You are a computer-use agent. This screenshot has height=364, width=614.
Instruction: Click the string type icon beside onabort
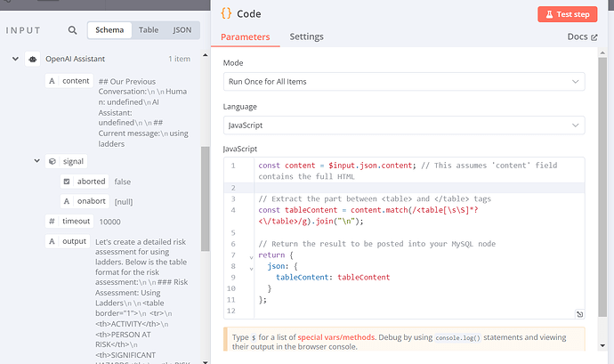(x=67, y=201)
